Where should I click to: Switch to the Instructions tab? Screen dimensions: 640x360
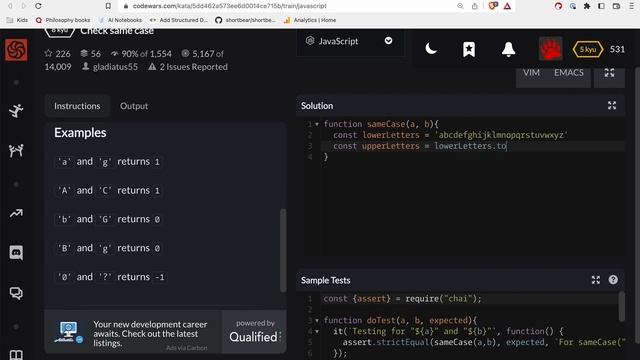point(77,106)
